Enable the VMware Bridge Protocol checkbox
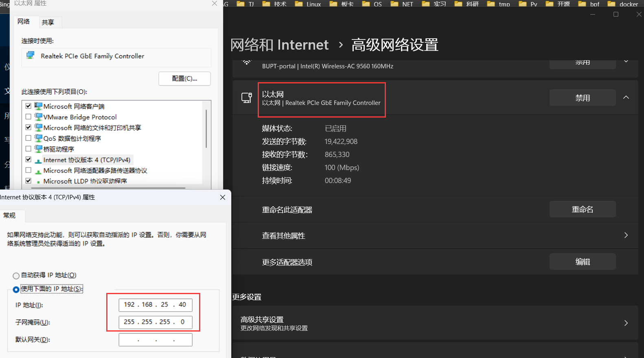 tap(28, 117)
